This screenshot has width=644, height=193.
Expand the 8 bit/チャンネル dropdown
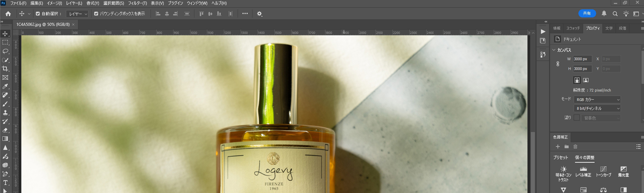click(x=597, y=108)
